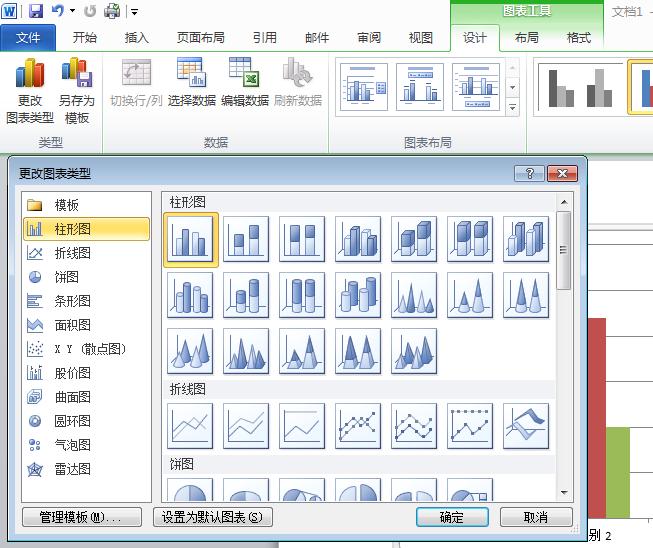
Task: Click the dialog help question mark button
Action: (x=529, y=173)
